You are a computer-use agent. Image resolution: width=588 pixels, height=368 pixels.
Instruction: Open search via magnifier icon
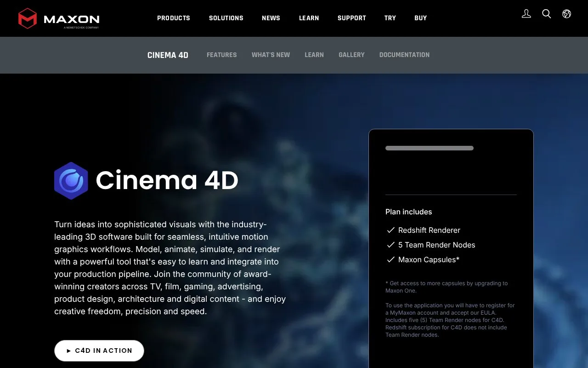click(x=547, y=14)
